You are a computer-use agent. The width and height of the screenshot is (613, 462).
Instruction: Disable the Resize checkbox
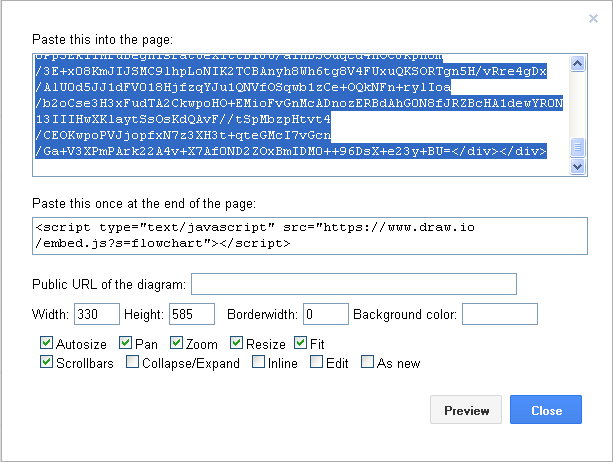237,343
